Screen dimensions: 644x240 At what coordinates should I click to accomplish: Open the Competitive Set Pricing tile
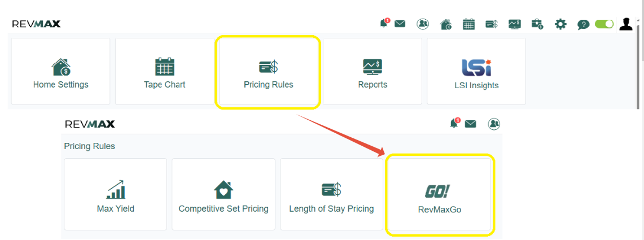[224, 194]
